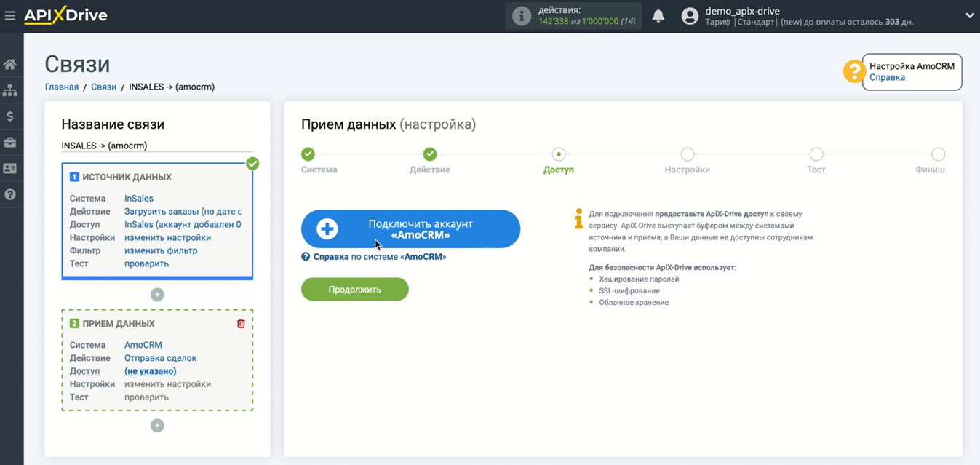980x465 pixels.
Task: Open the AmoCRM system link
Action: pyautogui.click(x=143, y=345)
